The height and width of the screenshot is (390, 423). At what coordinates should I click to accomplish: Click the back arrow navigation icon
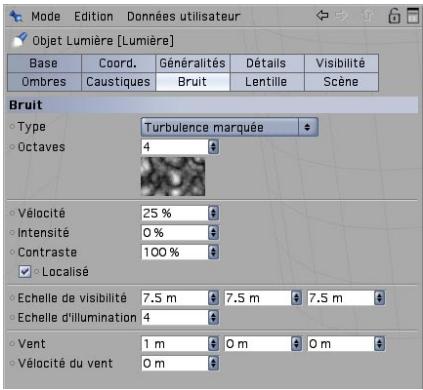click(x=322, y=15)
